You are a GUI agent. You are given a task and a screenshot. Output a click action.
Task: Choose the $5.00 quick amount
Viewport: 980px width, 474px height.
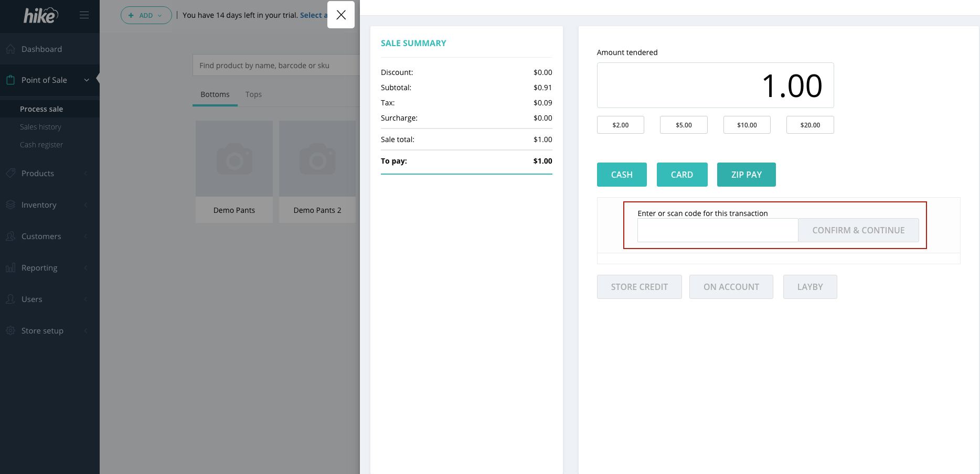tap(684, 125)
